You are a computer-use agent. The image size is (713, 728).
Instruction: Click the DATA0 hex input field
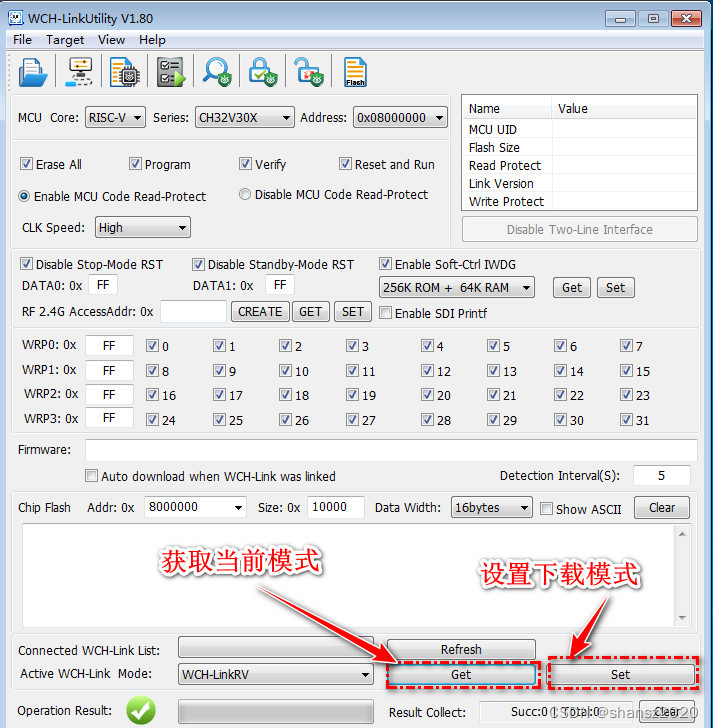103,285
